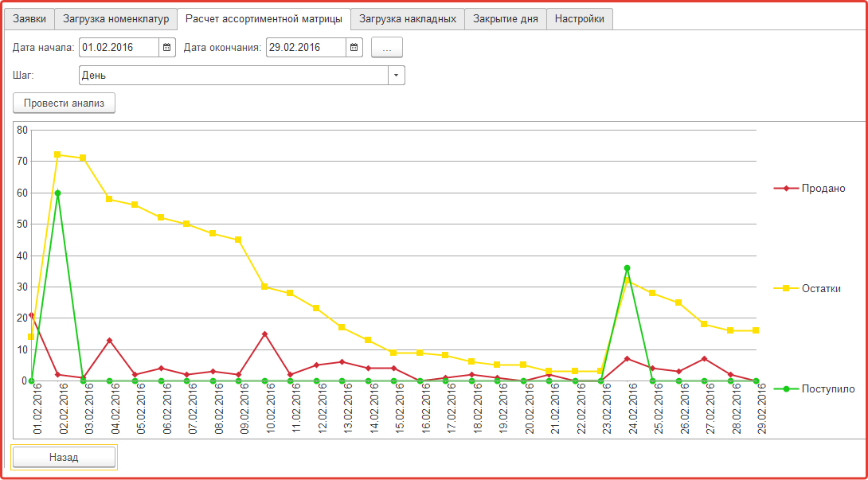Click the ellipsis period selection button
Screen dimensions: 868x480
click(x=387, y=48)
